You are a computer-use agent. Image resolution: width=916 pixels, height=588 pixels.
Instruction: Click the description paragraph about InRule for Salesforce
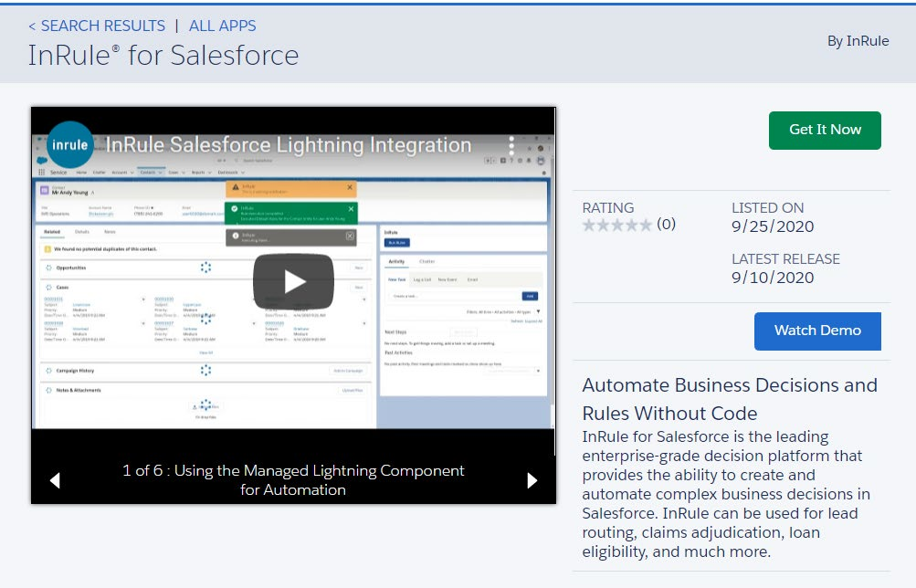(x=726, y=494)
